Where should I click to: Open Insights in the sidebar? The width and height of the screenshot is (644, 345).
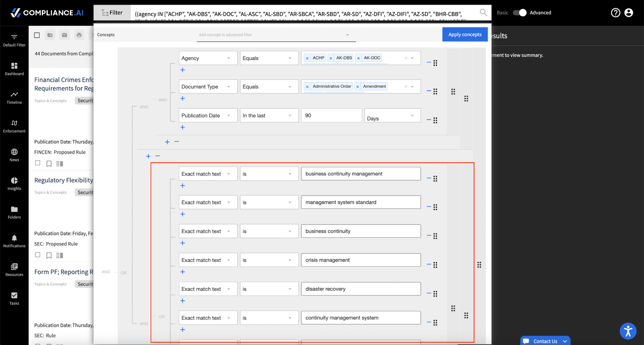click(14, 184)
